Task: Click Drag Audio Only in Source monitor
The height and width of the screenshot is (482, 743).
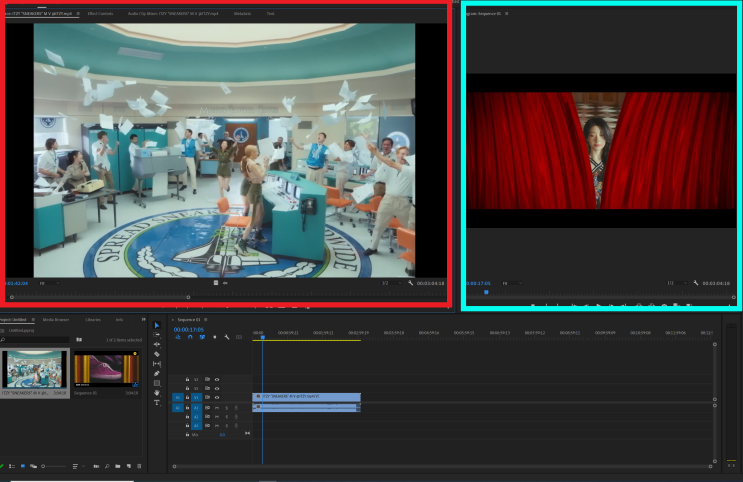Action: tap(226, 283)
